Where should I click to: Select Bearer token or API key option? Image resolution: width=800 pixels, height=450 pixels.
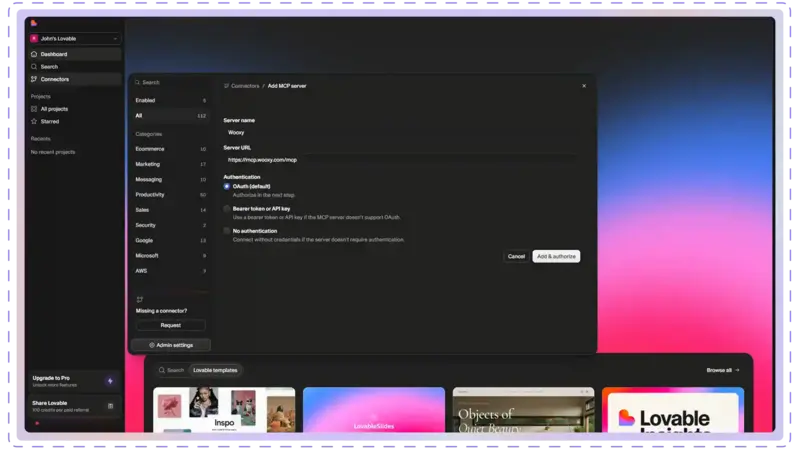(x=227, y=209)
